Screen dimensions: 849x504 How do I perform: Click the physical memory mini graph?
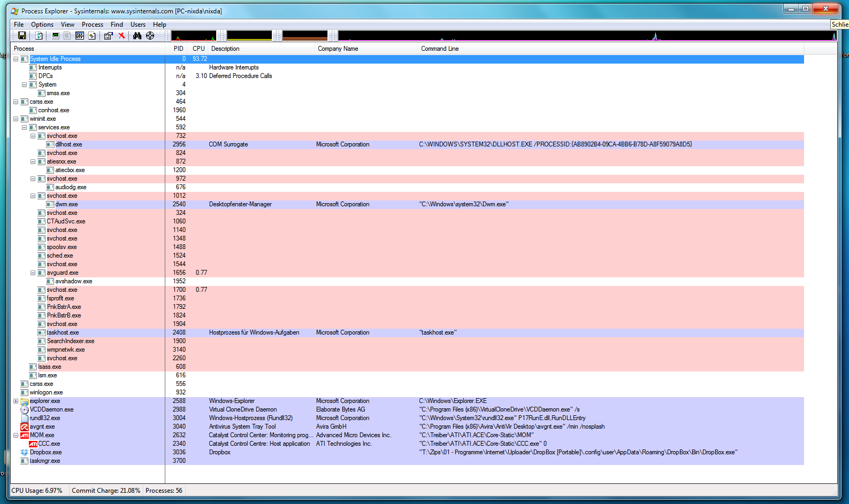click(x=305, y=36)
